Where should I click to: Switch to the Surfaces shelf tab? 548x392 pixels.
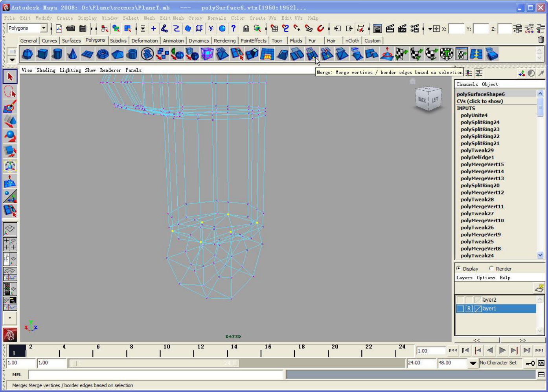(71, 40)
